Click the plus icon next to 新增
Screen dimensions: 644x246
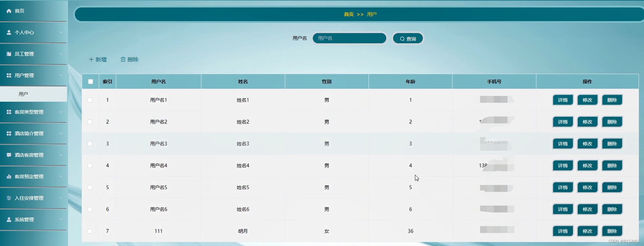(91, 59)
